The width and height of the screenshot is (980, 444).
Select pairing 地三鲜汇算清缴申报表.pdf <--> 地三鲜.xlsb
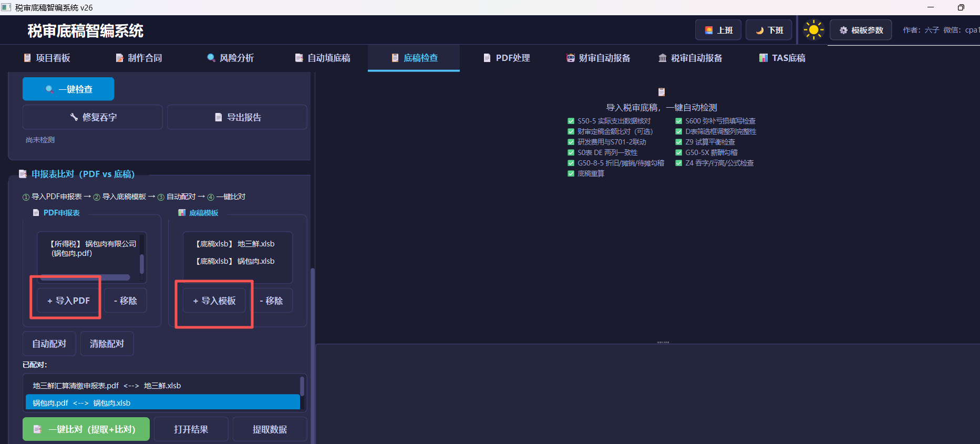tap(162, 386)
